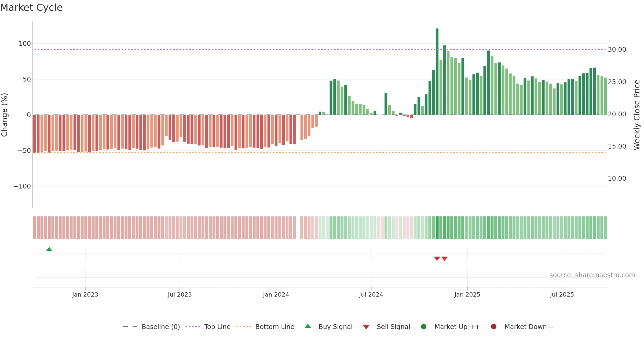Screen dimensions: 644x362
Task: Toggle the Market Up ++ legend entry
Action: (451, 327)
